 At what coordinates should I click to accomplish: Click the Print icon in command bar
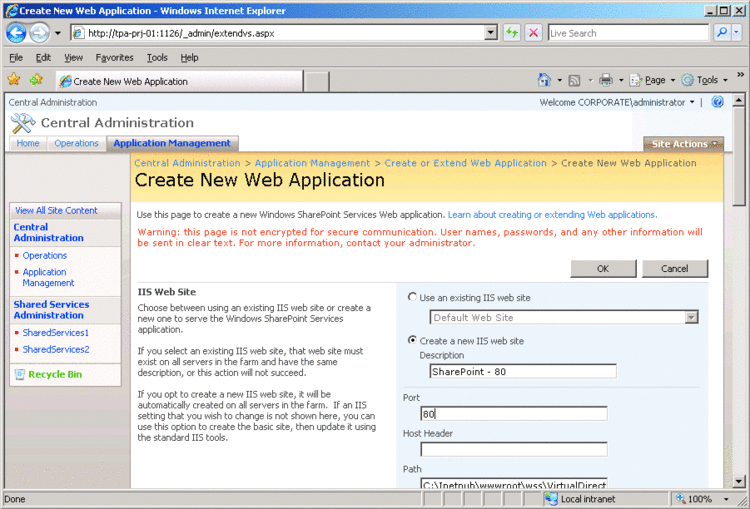[x=606, y=80]
